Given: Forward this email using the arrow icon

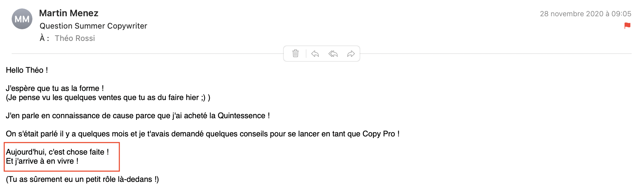Looking at the screenshot, I should [x=351, y=54].
